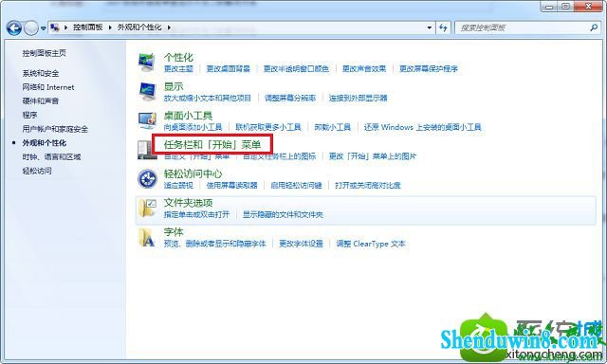Open the 桌面小工具 heading
The width and height of the screenshot is (607, 364).
(188, 116)
